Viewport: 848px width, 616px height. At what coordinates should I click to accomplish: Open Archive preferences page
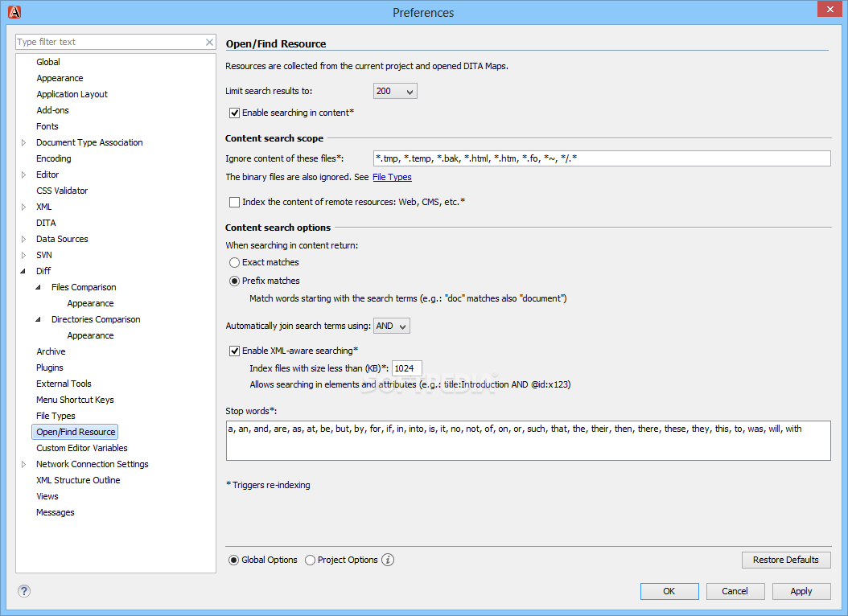point(51,351)
